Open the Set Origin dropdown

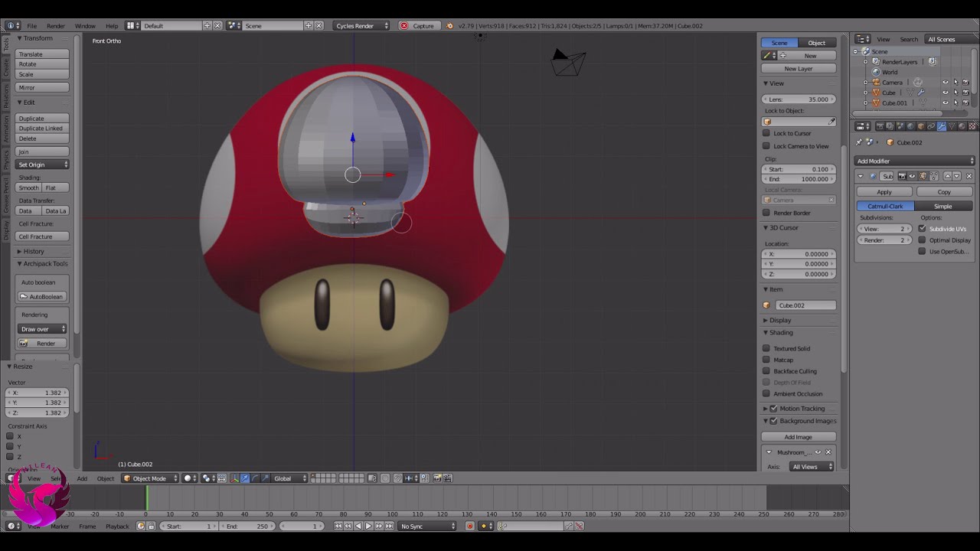pyautogui.click(x=43, y=165)
